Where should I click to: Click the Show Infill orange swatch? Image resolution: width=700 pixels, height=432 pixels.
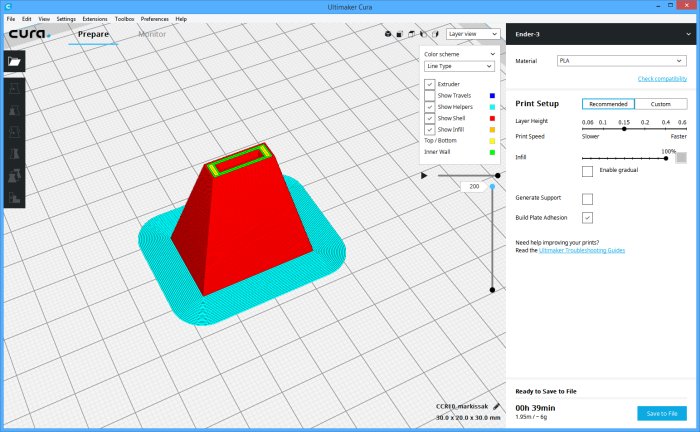492,130
